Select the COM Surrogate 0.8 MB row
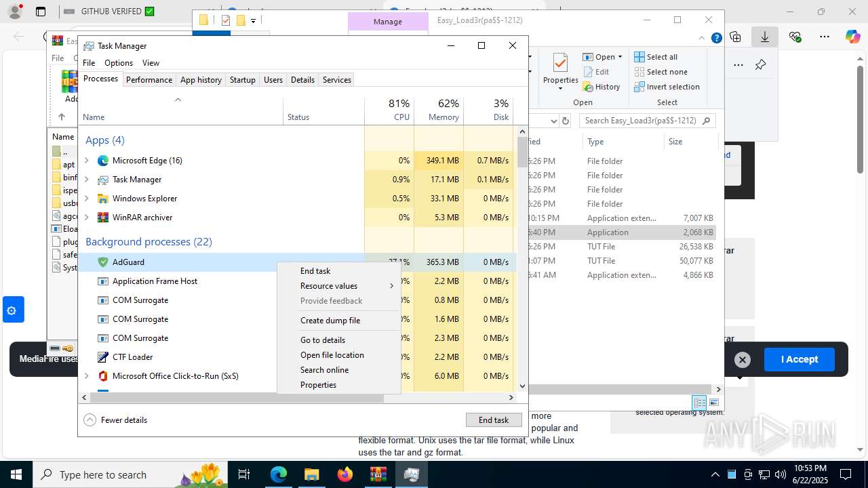This screenshot has height=488, width=868. pos(297,300)
